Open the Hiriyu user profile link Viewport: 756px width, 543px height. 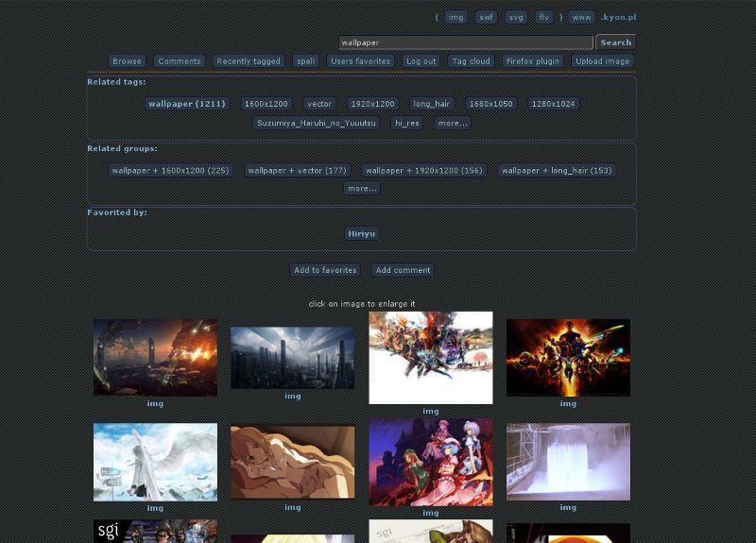pyautogui.click(x=362, y=233)
